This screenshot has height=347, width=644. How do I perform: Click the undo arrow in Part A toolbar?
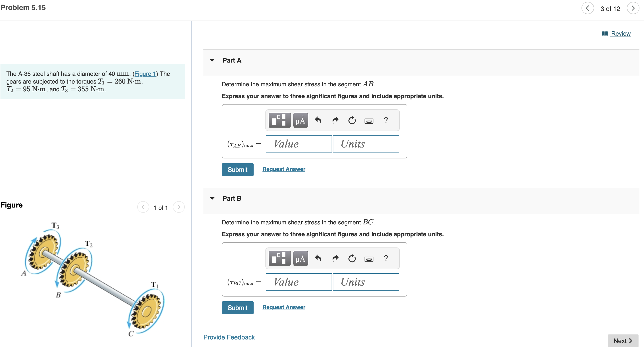click(318, 120)
